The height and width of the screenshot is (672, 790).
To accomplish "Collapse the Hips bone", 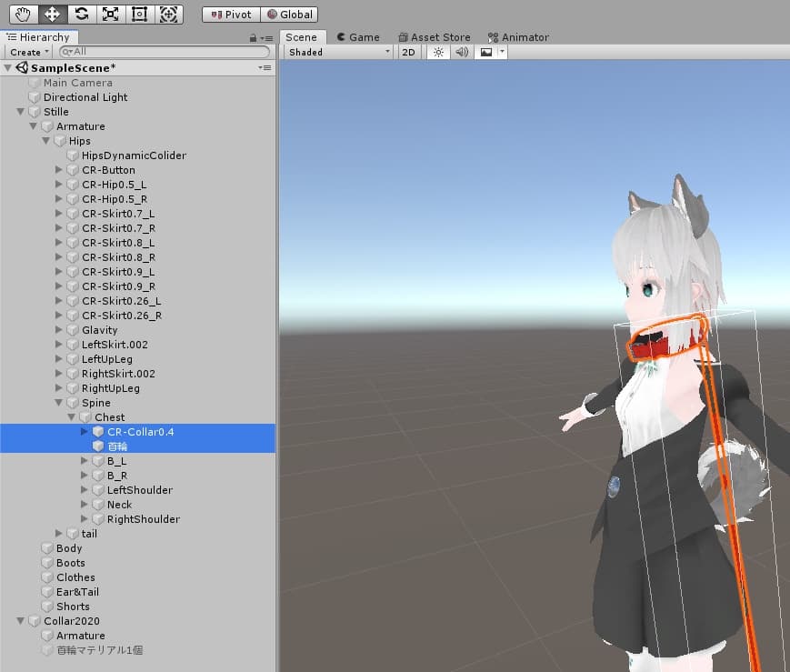I will (x=45, y=141).
